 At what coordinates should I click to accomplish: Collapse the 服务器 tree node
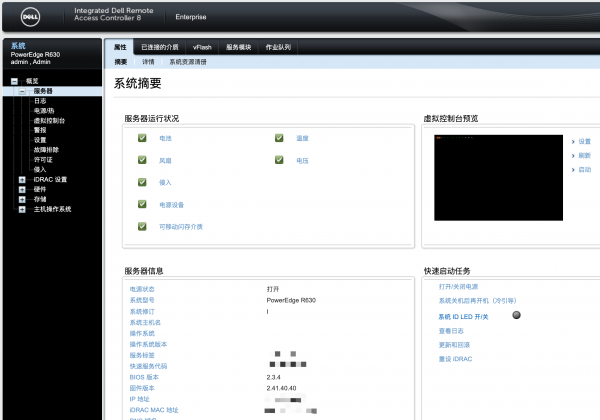click(22, 91)
